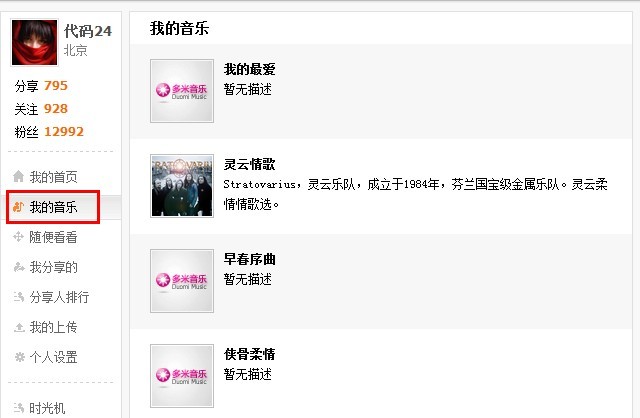Click the arrows icon beside 随便看看
Viewport: 640px width, 418px height.
tap(18, 237)
